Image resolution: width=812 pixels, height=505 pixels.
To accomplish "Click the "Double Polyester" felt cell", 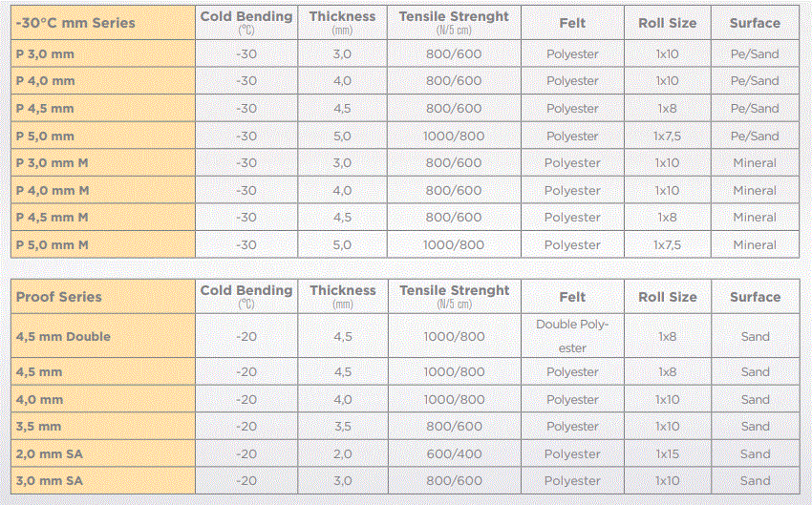I will point(572,336).
